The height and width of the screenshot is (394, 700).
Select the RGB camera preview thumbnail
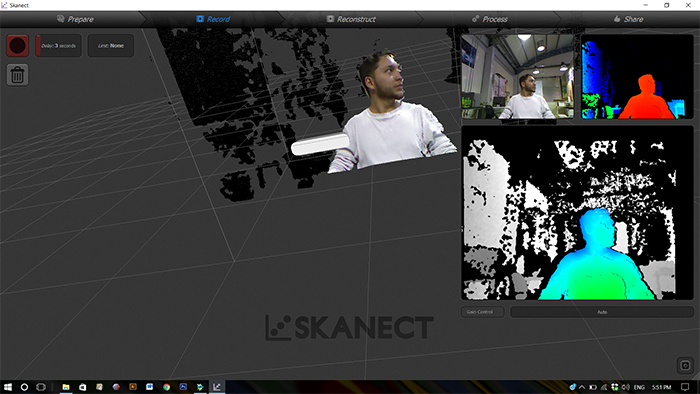[518, 77]
